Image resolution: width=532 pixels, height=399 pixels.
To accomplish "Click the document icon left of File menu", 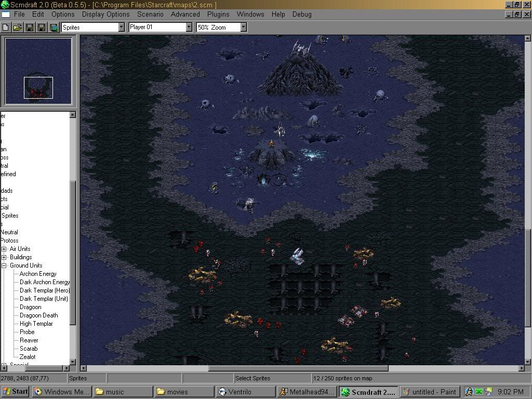I will 5,14.
